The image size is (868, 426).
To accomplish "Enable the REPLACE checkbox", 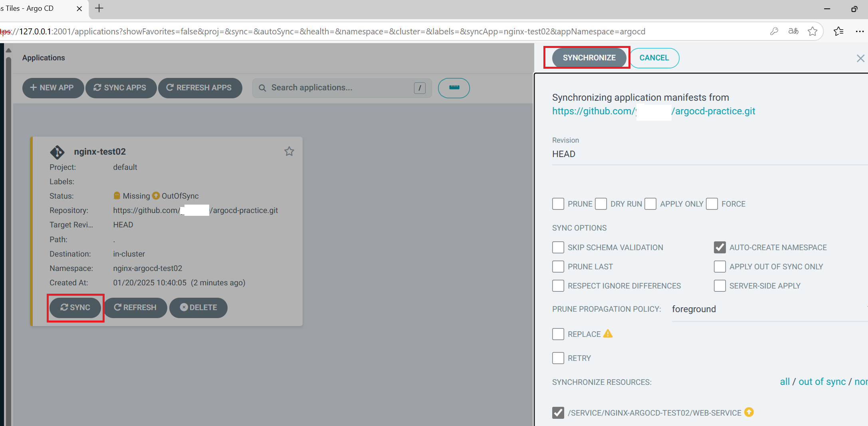I will (x=558, y=334).
